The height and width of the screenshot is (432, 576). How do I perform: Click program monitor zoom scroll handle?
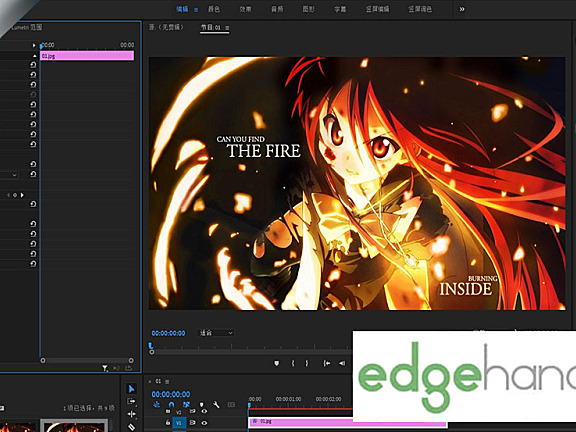(152, 352)
